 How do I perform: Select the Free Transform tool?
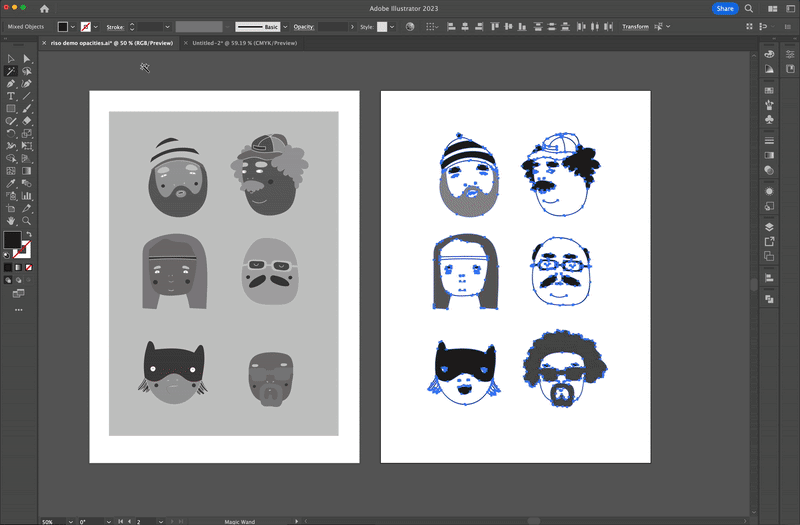[x=27, y=146]
